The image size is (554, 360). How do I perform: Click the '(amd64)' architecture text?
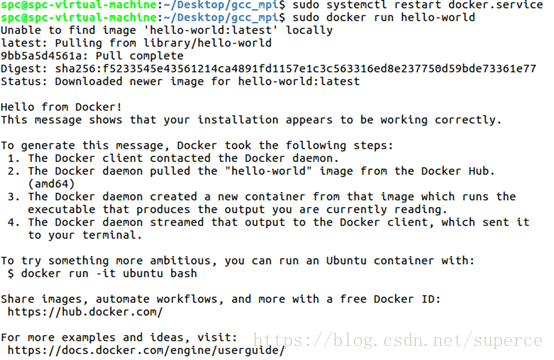(51, 184)
